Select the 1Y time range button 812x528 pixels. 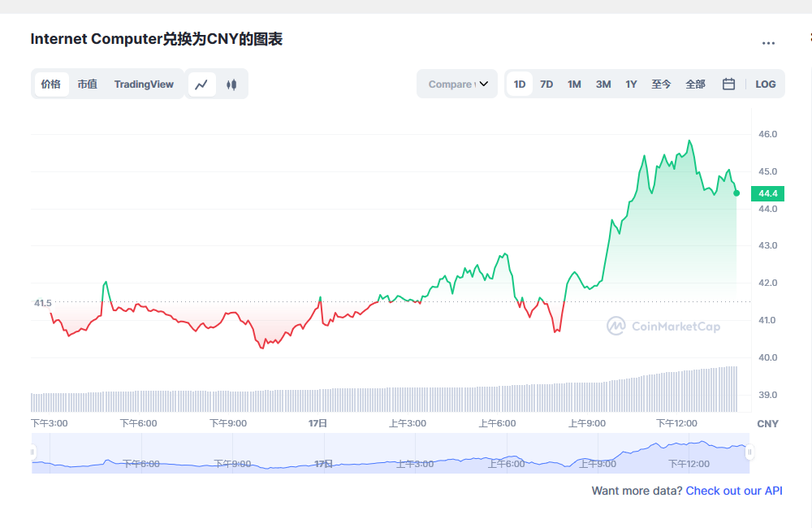[631, 84]
